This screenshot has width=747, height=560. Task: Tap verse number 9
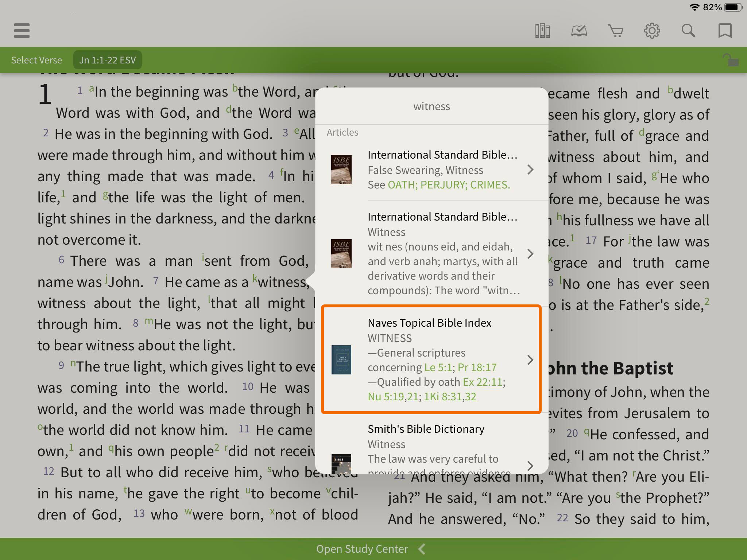[x=61, y=366]
